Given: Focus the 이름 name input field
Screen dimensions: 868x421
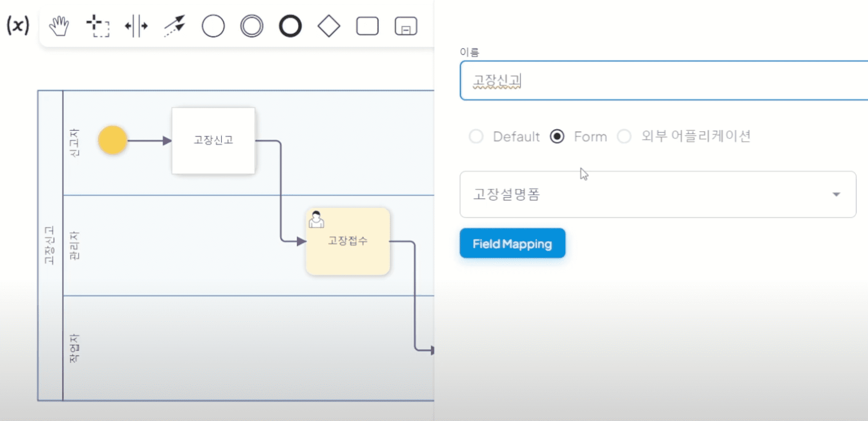Looking at the screenshot, I should [664, 81].
